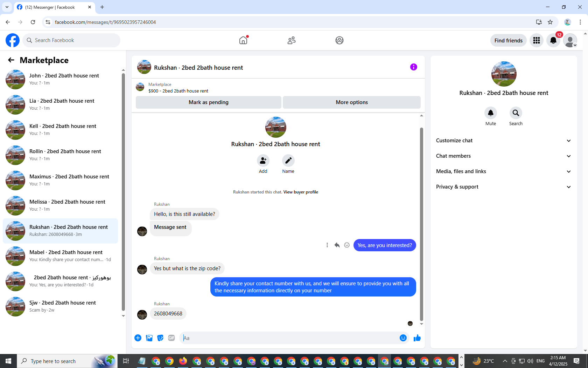
Task: Open a new browser tab
Action: coord(102,7)
